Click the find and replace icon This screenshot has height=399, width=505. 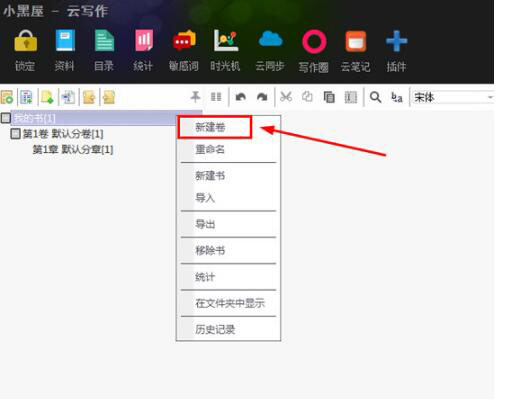coord(397,97)
